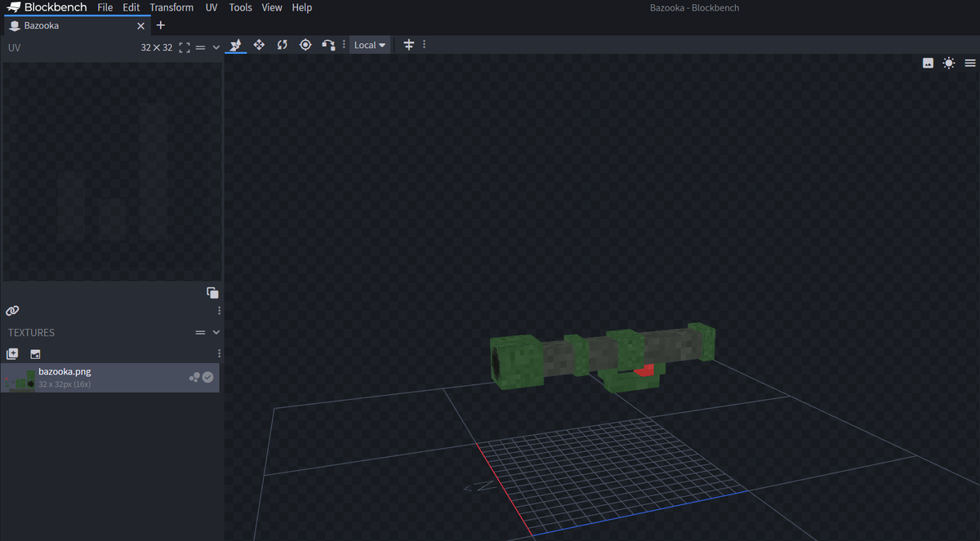This screenshot has width=980, height=541.
Task: Add a new project tab
Action: 161,25
